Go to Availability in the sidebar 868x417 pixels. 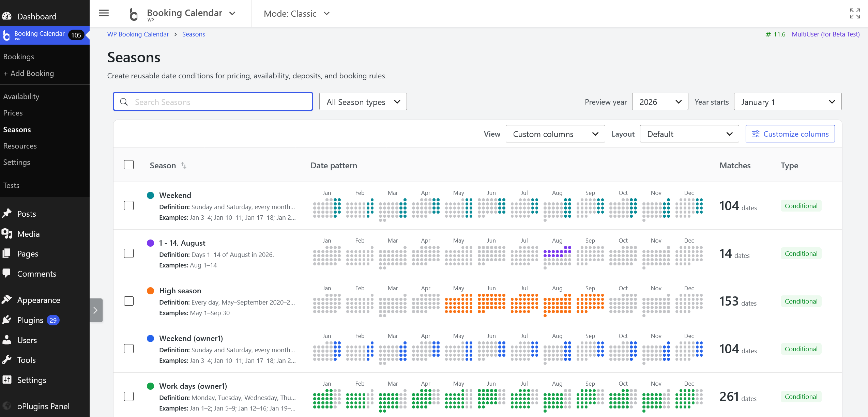click(21, 96)
